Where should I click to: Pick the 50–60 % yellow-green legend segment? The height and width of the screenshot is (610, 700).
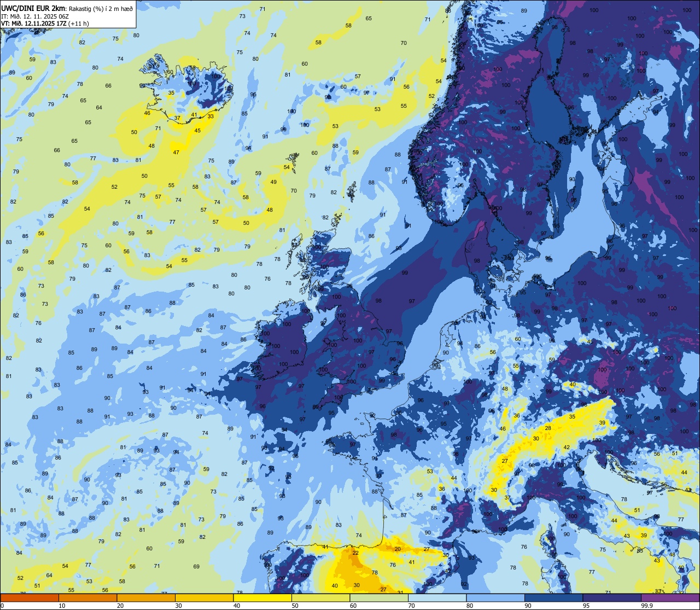pyautogui.click(x=320, y=597)
